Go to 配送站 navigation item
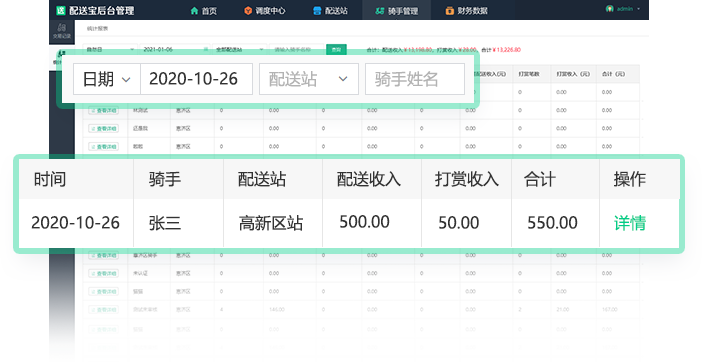 click(x=330, y=11)
